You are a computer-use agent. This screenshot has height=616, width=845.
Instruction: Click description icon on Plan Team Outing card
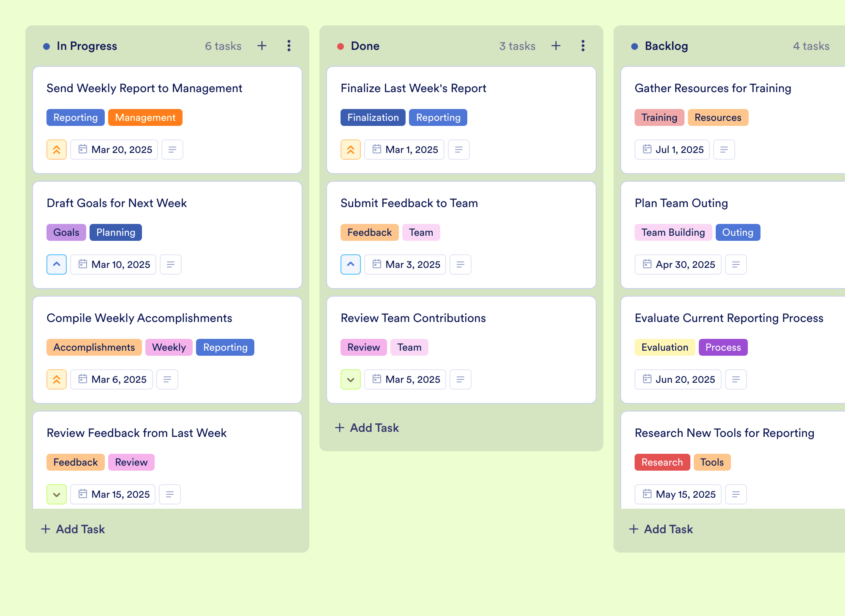coord(736,264)
